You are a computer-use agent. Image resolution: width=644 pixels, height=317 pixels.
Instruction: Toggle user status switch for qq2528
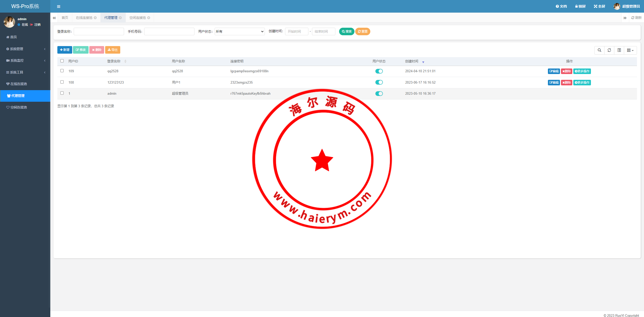pos(379,71)
